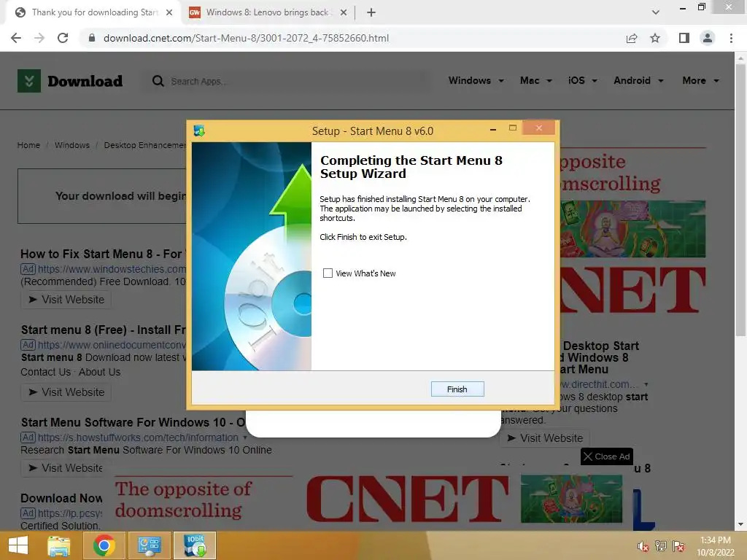This screenshot has width=747, height=560.
Task: Click the green CNET Download logo icon
Action: [29, 80]
